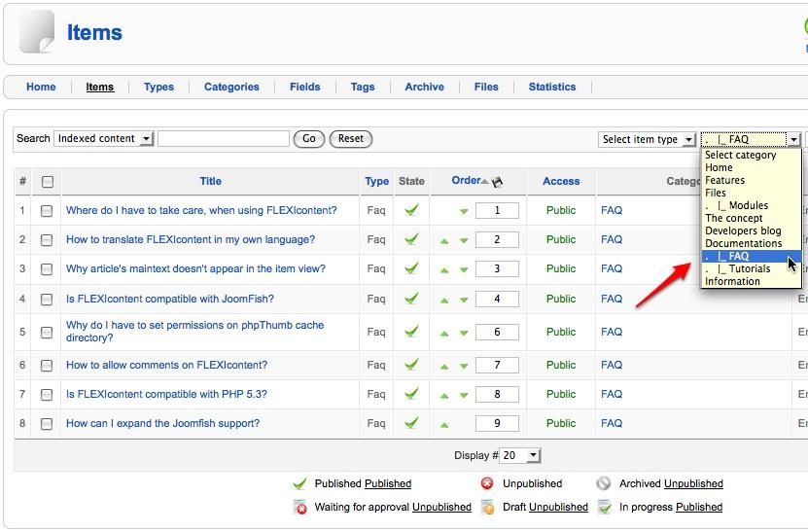Move allow comments item down arrow
Viewport: 808px width, 532px height.
tap(464, 367)
